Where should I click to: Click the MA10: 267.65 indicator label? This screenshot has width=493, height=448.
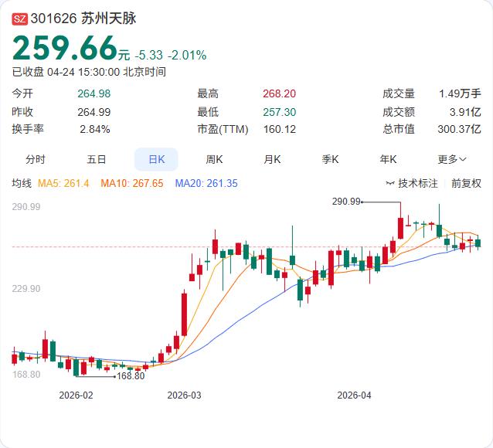[x=132, y=183]
